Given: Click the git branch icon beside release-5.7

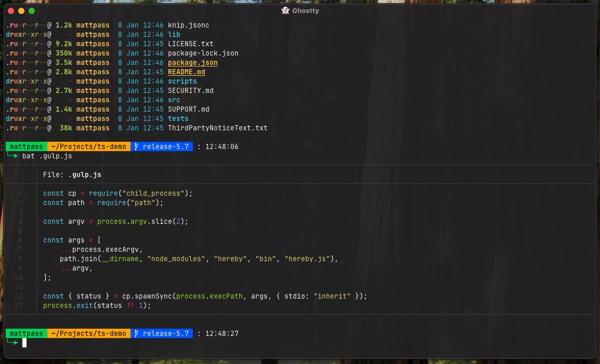Looking at the screenshot, I should coord(135,146).
